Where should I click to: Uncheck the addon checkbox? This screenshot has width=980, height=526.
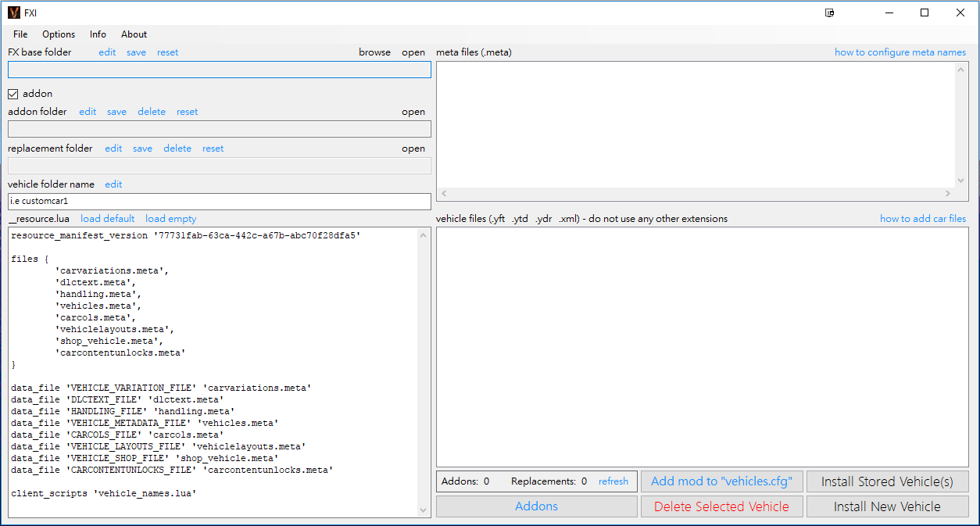tap(13, 94)
